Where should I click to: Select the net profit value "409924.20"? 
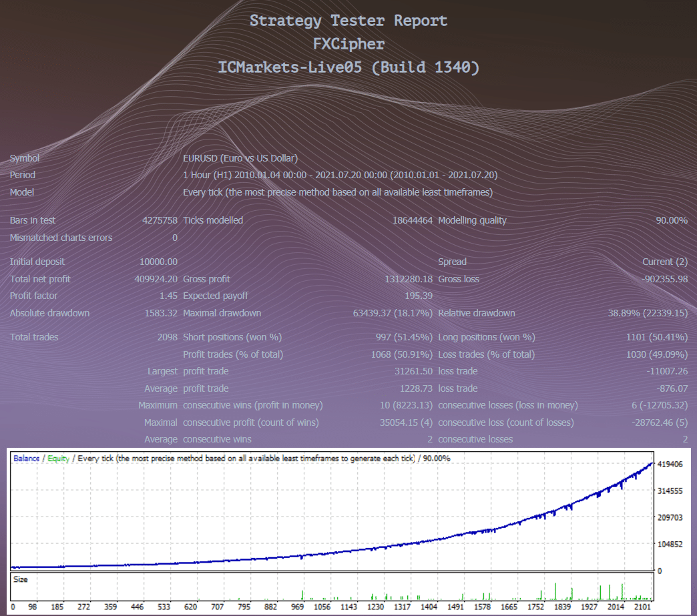click(156, 279)
